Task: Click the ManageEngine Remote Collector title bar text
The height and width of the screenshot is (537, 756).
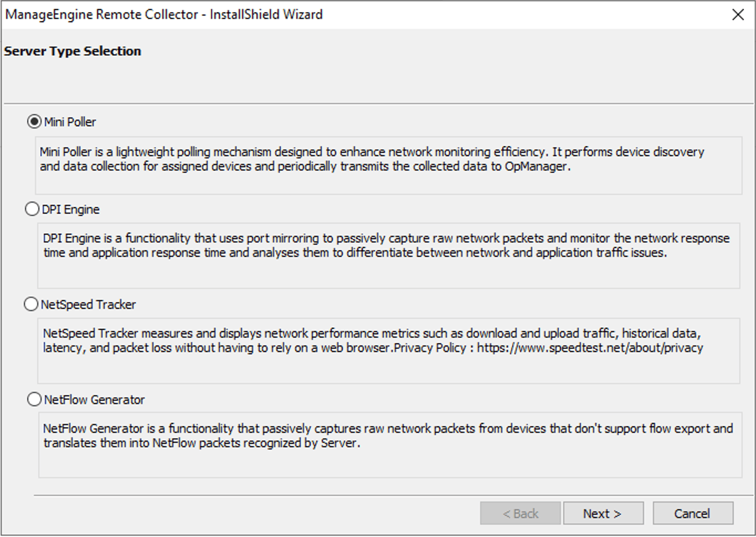Action: click(164, 15)
